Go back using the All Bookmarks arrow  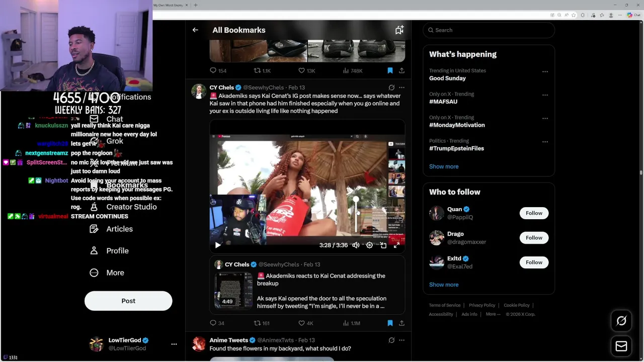(x=195, y=30)
